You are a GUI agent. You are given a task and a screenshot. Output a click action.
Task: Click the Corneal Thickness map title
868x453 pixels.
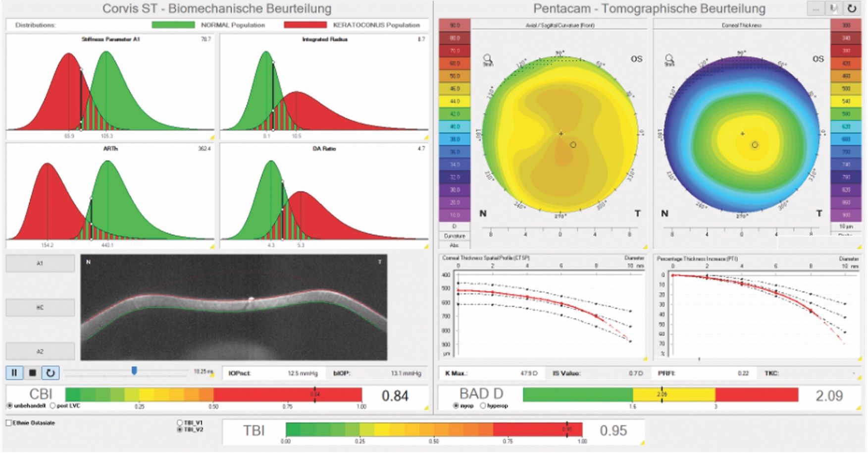point(741,25)
